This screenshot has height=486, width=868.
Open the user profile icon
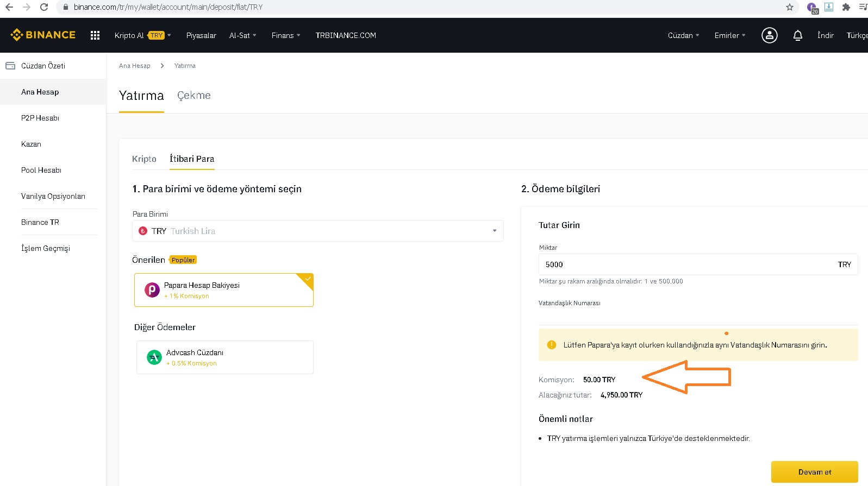769,35
